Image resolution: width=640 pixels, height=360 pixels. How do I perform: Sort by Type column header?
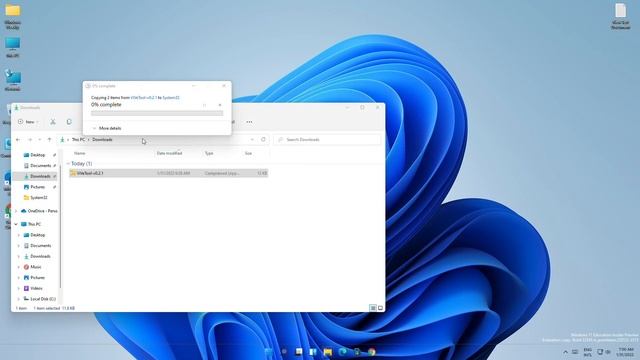coord(209,153)
